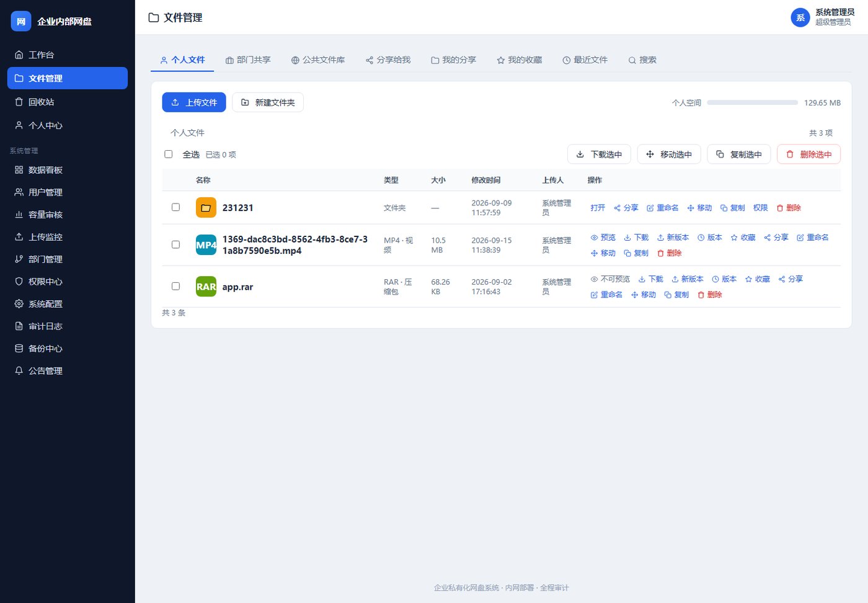
Task: Click the 上传文件 button
Action: coord(194,102)
